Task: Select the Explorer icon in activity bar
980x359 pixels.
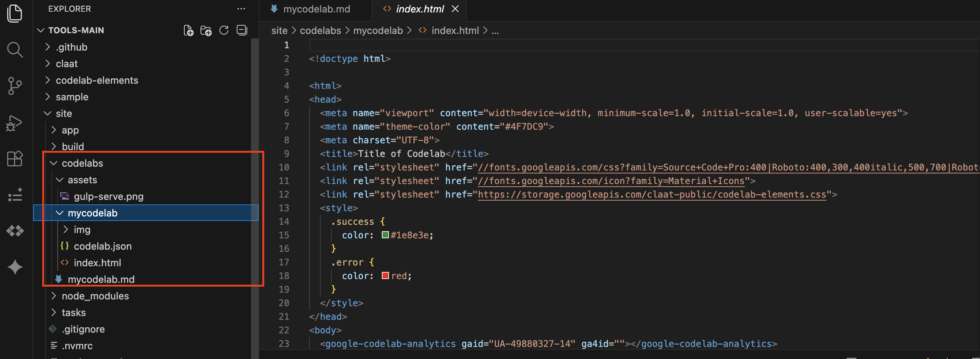Action: [14, 13]
